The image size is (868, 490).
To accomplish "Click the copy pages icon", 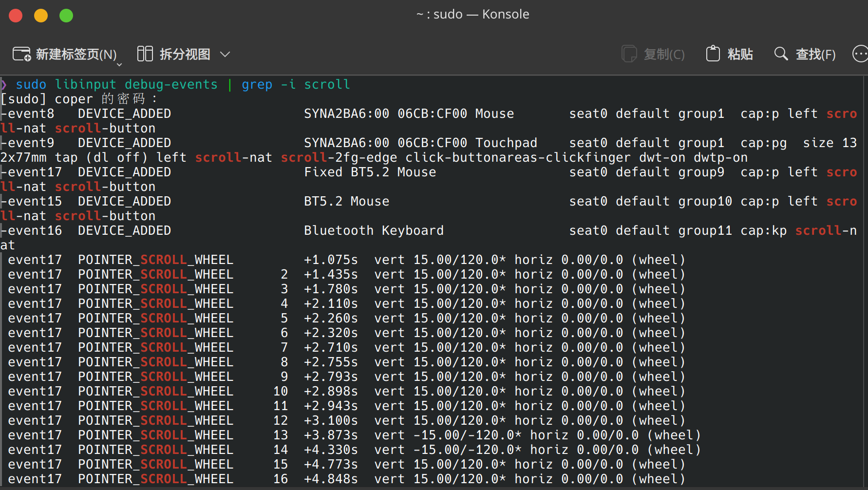I will pyautogui.click(x=629, y=54).
